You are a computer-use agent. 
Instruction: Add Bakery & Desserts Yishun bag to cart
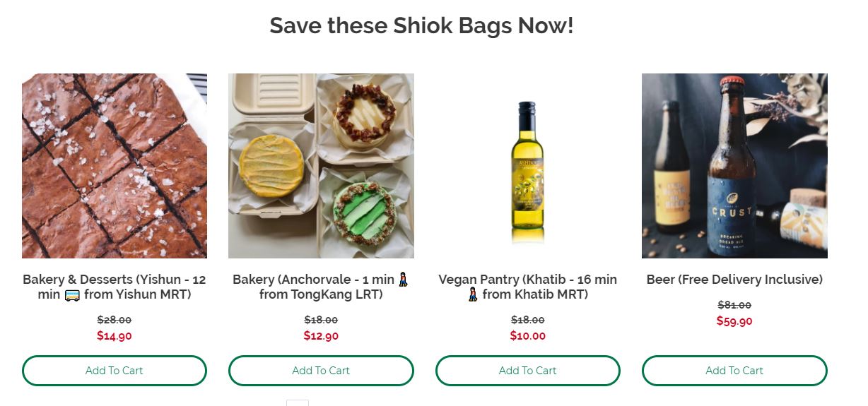point(115,371)
